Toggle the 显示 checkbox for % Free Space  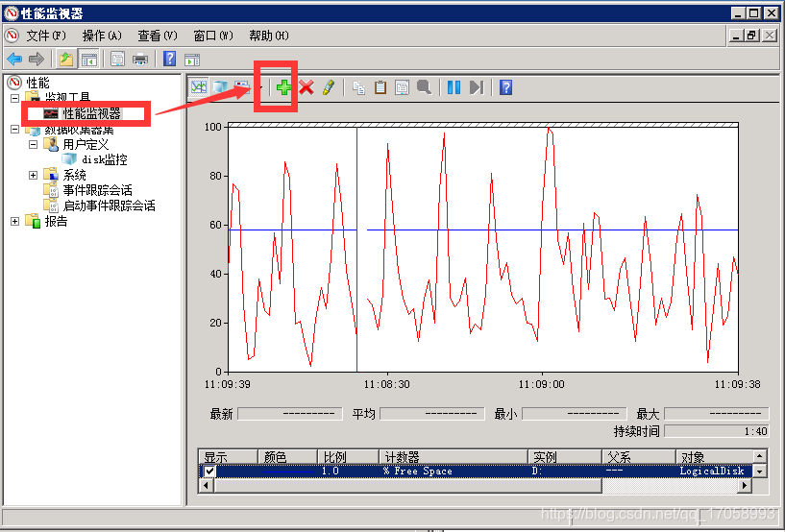(209, 471)
